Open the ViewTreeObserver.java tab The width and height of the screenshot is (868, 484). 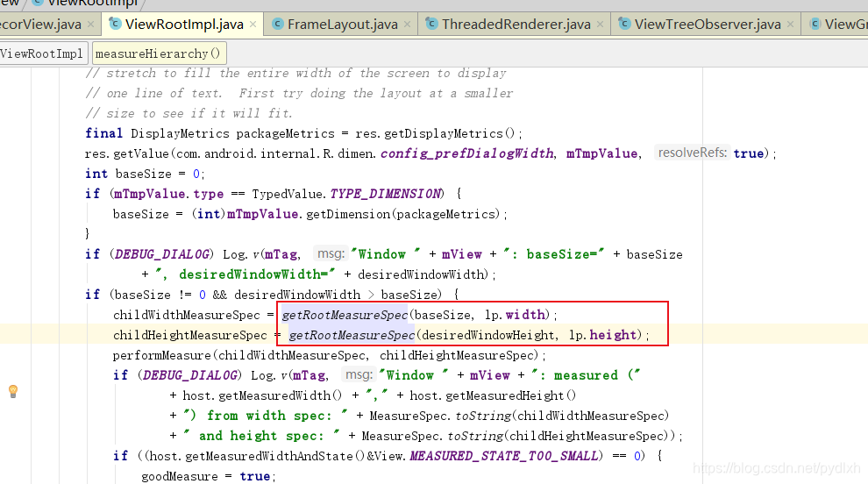[708, 25]
